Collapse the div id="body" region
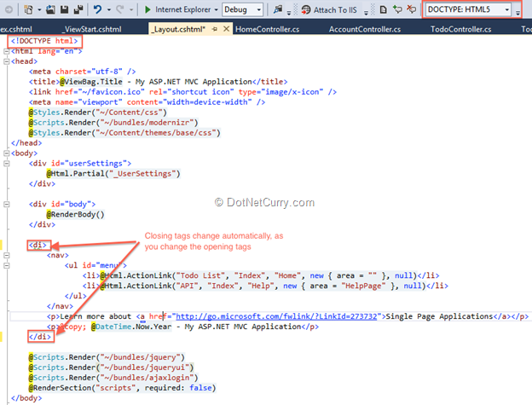Viewport: 532px width, 405px height. click(7, 204)
